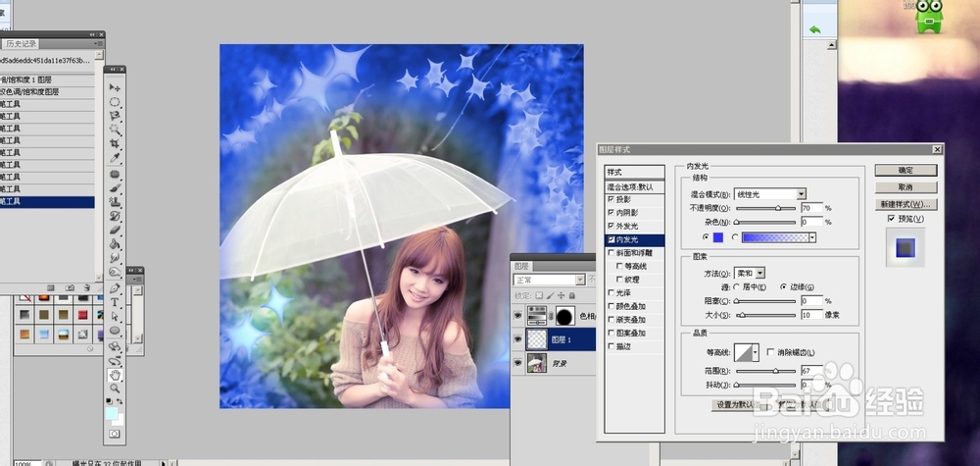The width and height of the screenshot is (980, 466).
Task: Select the Crop tool
Action: [115, 143]
